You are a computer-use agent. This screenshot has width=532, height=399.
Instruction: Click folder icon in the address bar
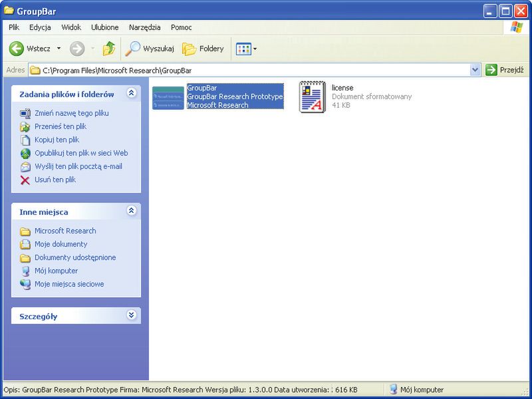(x=35, y=70)
